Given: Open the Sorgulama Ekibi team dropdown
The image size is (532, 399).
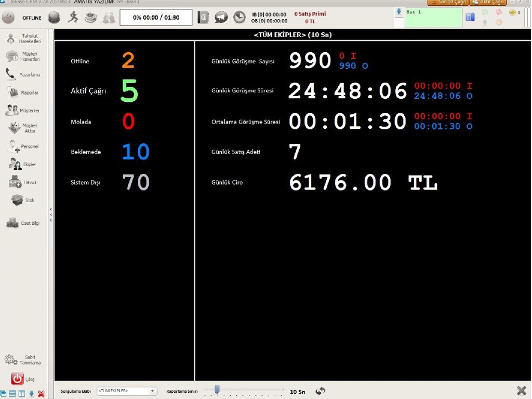Looking at the screenshot, I should tap(127, 391).
